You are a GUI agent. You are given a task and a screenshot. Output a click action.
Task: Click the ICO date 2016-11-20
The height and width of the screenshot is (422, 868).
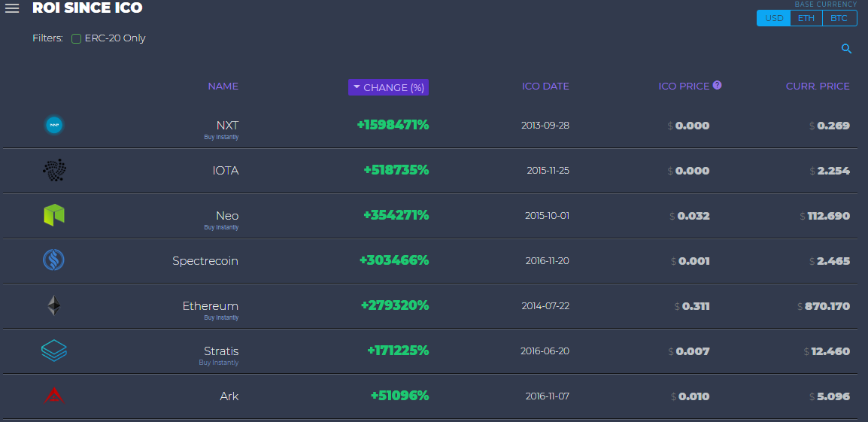[547, 261]
